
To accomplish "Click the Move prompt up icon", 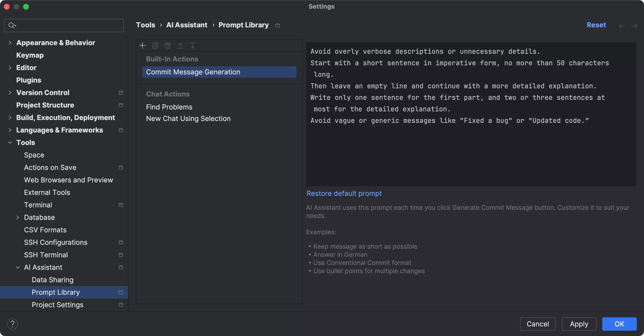I will click(x=180, y=46).
